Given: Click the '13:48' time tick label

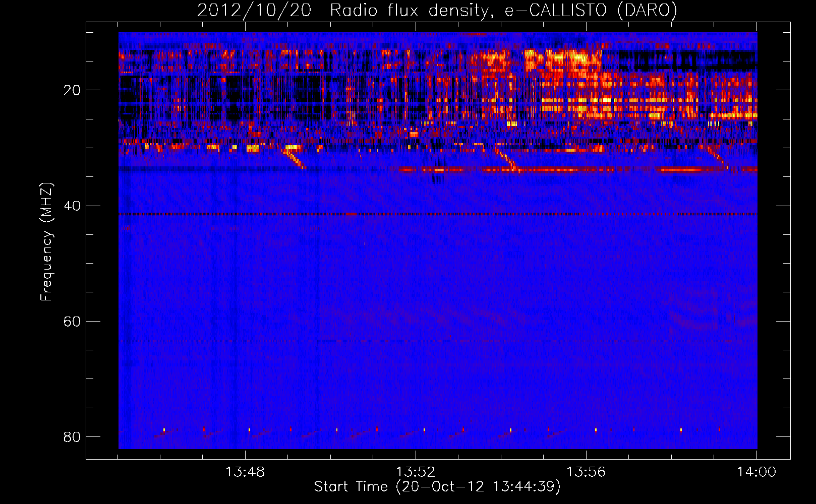Looking at the screenshot, I should [245, 472].
